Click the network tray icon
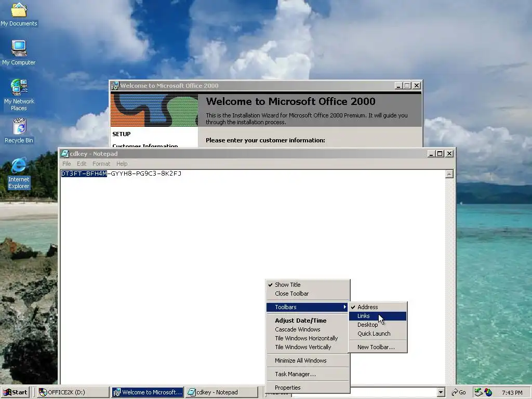This screenshot has width=532, height=399. [478, 392]
